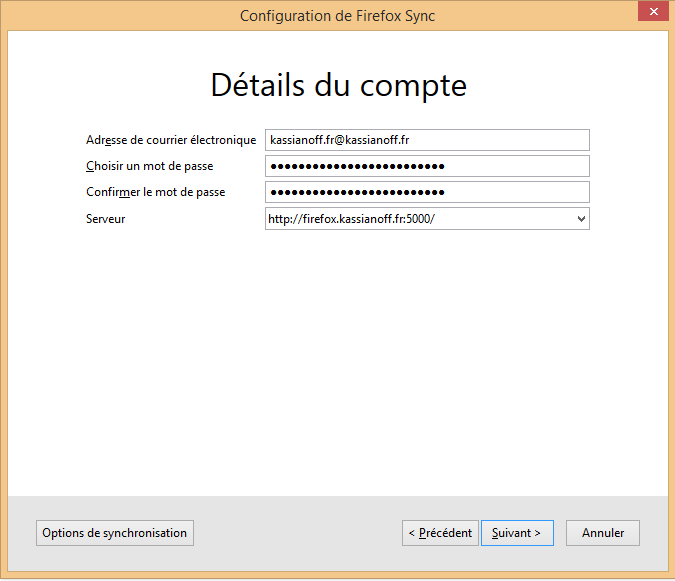Image resolution: width=675 pixels, height=581 pixels.
Task: Open Options de synchronisation
Action: pyautogui.click(x=115, y=533)
